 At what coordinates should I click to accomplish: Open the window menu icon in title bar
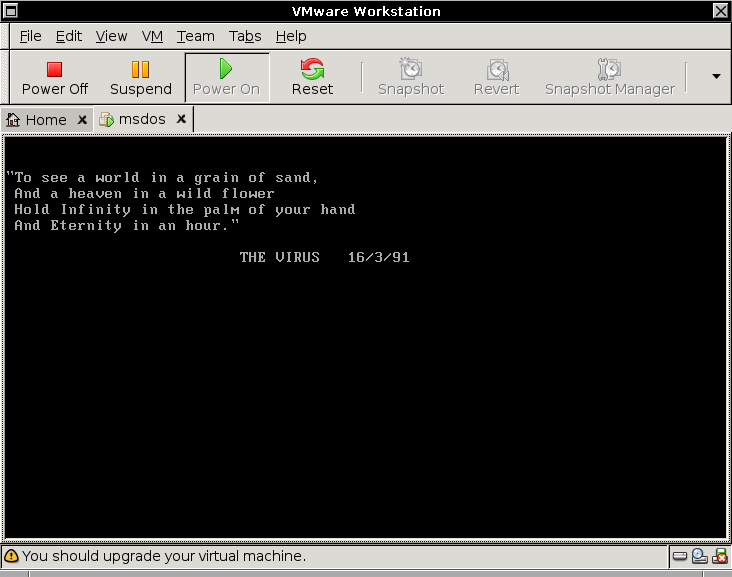tap(10, 11)
